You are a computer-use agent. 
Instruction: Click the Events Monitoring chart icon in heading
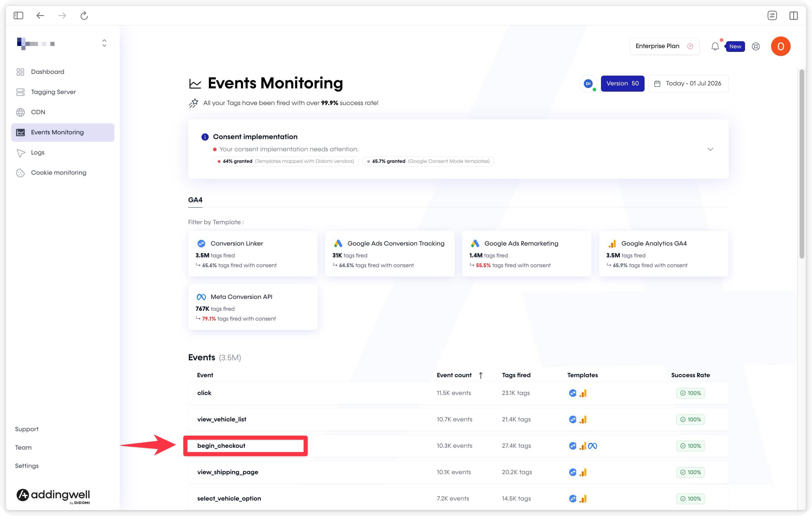tap(195, 84)
